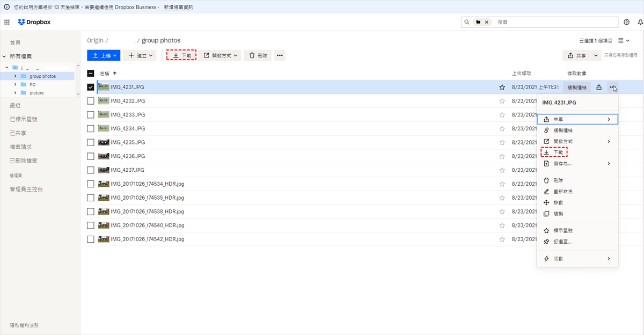Star the IMG_4233.JPG file

(x=502, y=114)
